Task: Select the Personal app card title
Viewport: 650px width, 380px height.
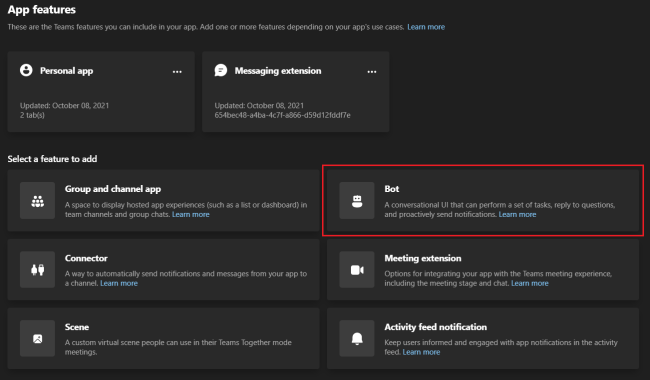Action: 66,70
